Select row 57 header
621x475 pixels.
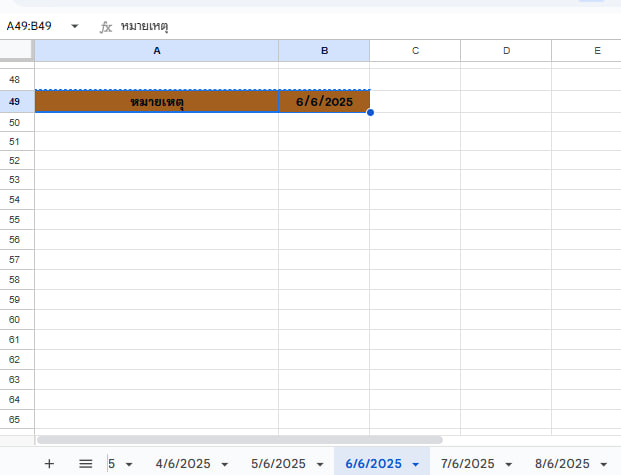pyautogui.click(x=17, y=259)
